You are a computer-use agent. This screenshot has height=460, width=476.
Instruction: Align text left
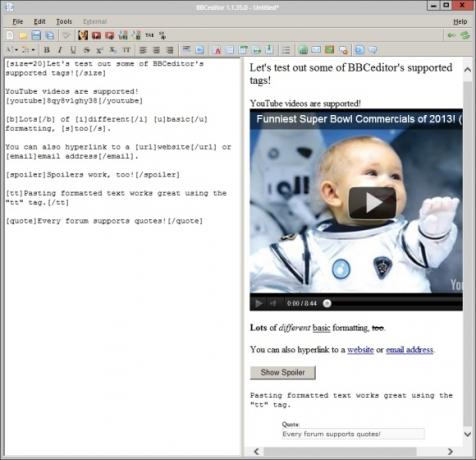[x=143, y=50]
